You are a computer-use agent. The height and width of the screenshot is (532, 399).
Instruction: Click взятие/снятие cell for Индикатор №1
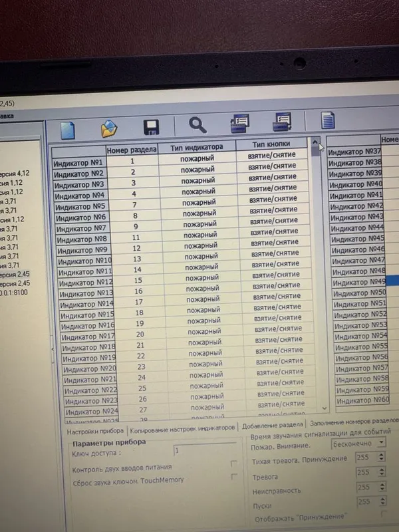click(272, 155)
